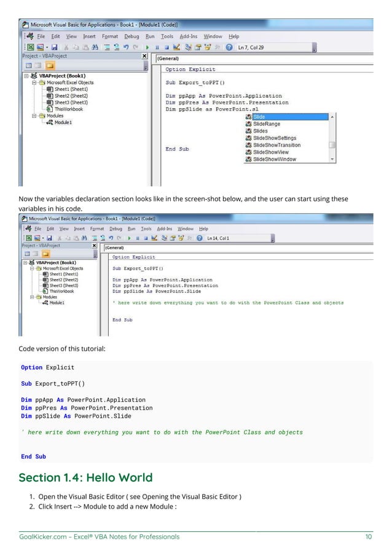Toggle Design Mode icon in upper screenshot toolbar
Viewport: 392px width, 554px height.
pyautogui.click(x=176, y=47)
